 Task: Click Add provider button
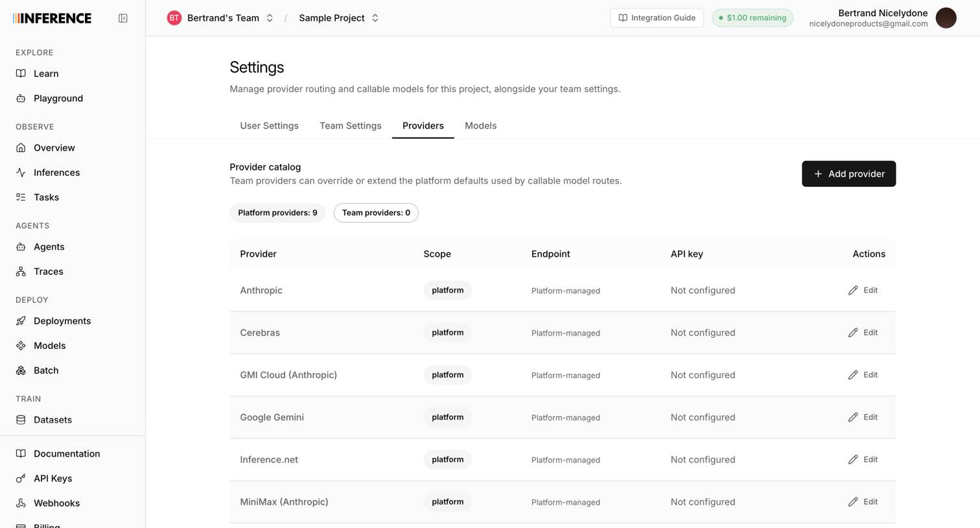point(848,174)
